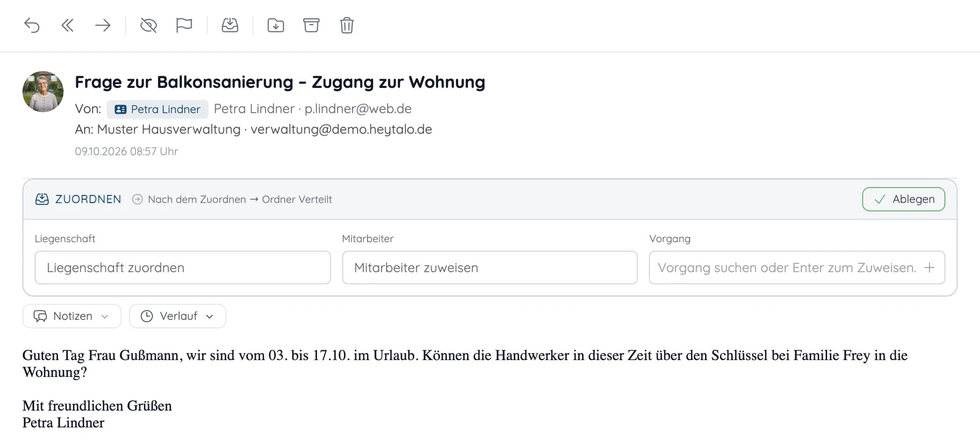
Task: Open the Liegenschaft zuordnen field
Action: 183,267
